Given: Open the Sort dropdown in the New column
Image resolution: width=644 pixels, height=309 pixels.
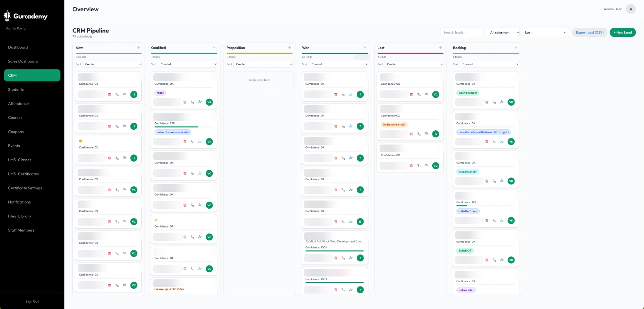Looking at the screenshot, I should click(112, 64).
